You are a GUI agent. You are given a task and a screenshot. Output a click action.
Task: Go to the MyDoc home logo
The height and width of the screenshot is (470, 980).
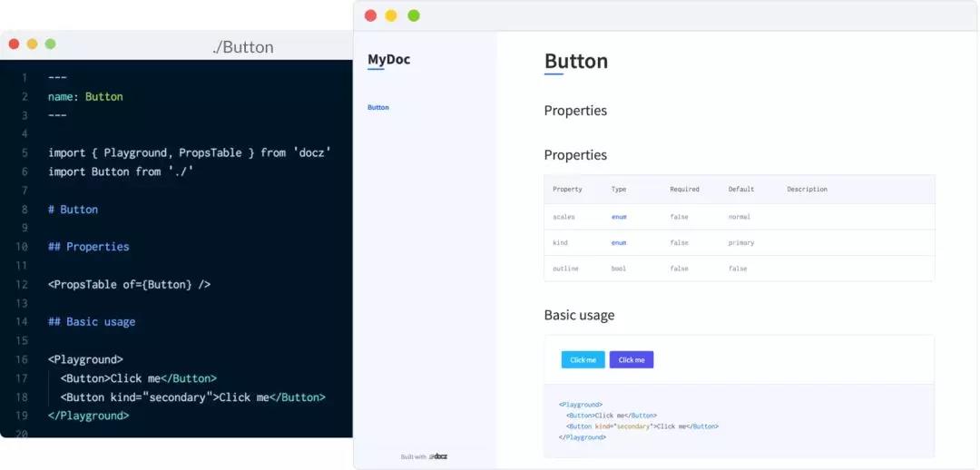pyautogui.click(x=388, y=60)
